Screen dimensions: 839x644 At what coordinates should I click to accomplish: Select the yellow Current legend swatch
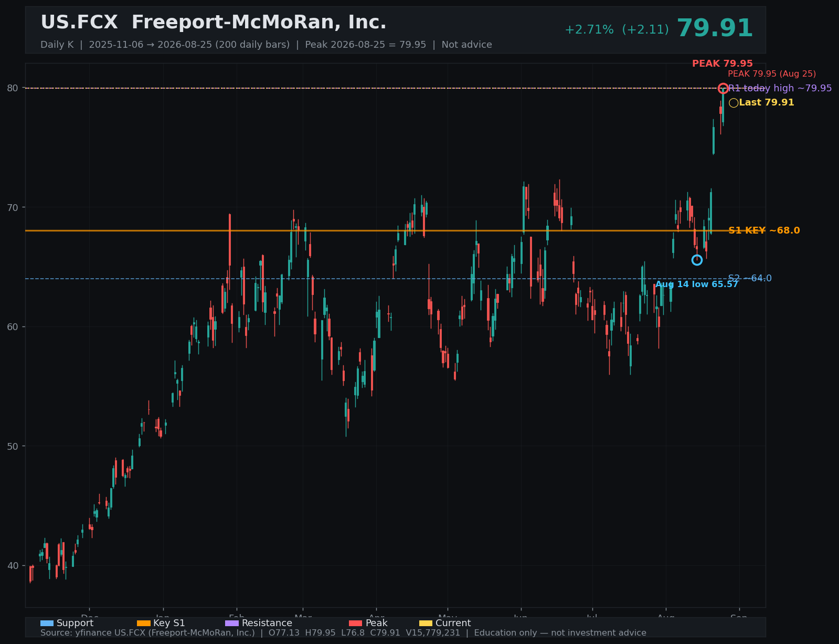(x=426, y=623)
